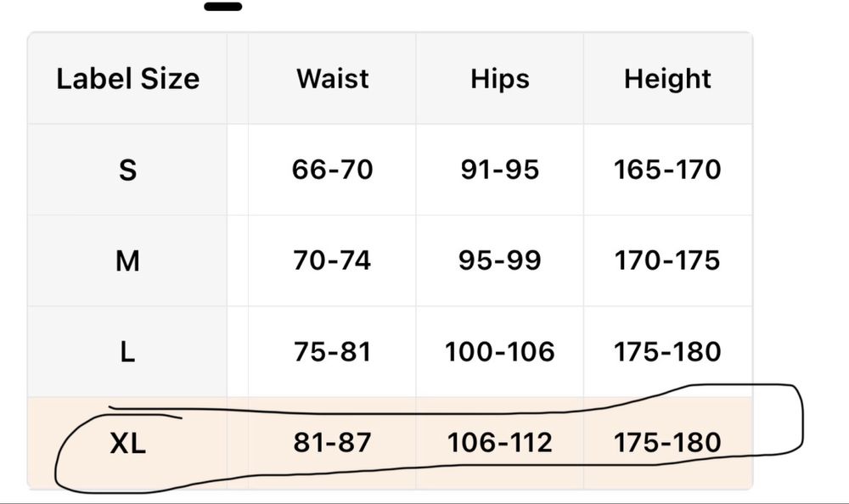Click the 100-106 hips value
849x504 pixels.
pos(499,351)
